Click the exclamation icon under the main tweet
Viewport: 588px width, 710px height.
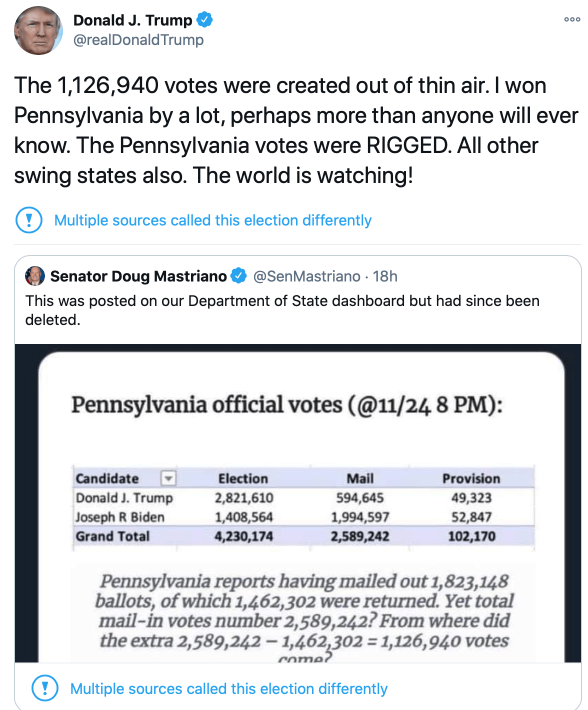tap(29, 220)
